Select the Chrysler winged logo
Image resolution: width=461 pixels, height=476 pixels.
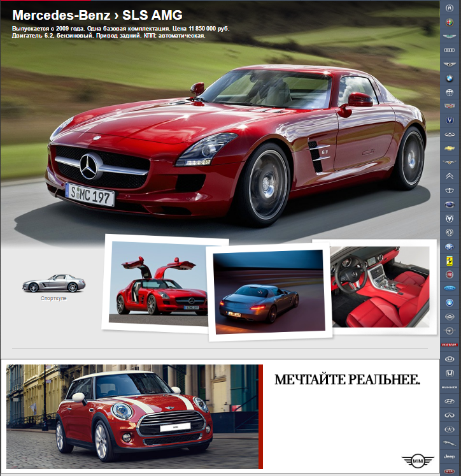(x=449, y=162)
